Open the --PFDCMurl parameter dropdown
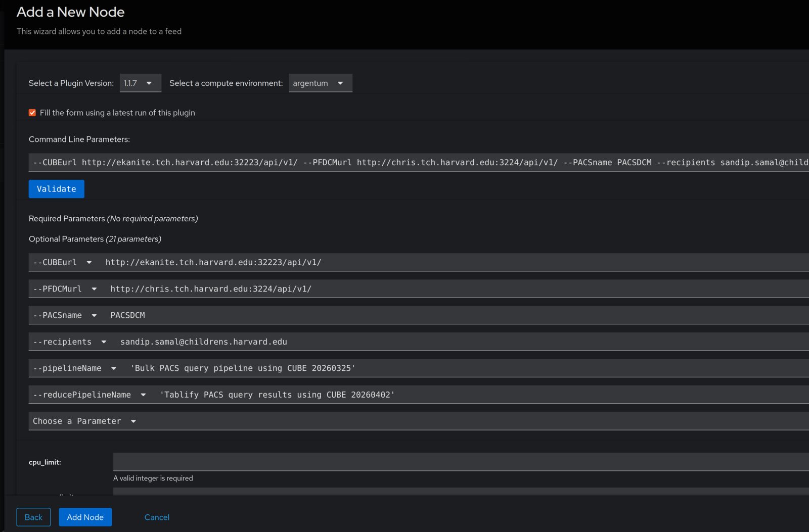The image size is (809, 532). point(65,288)
